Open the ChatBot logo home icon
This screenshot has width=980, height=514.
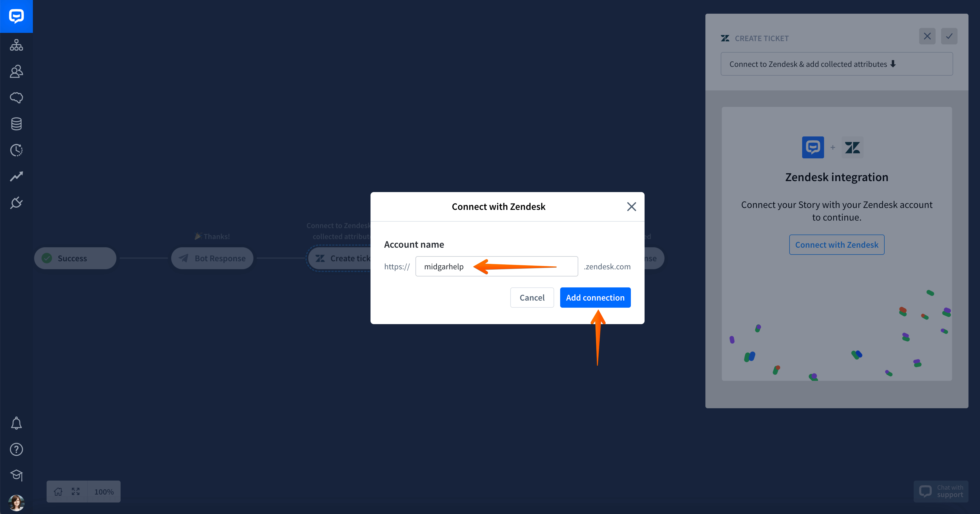pos(16,16)
